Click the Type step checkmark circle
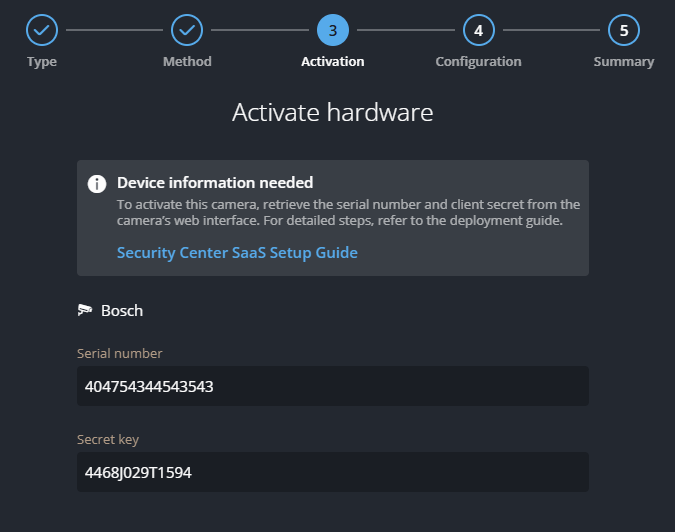The height and width of the screenshot is (532, 675). point(41,30)
